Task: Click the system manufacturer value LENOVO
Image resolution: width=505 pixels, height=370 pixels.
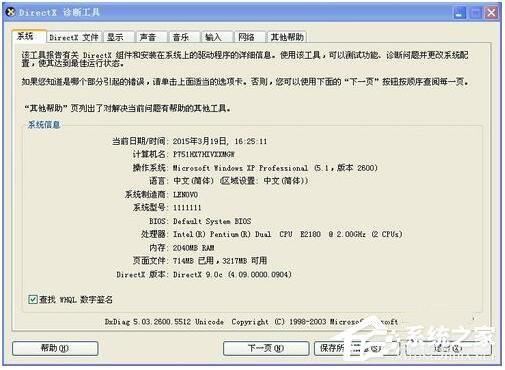Action: coord(185,194)
